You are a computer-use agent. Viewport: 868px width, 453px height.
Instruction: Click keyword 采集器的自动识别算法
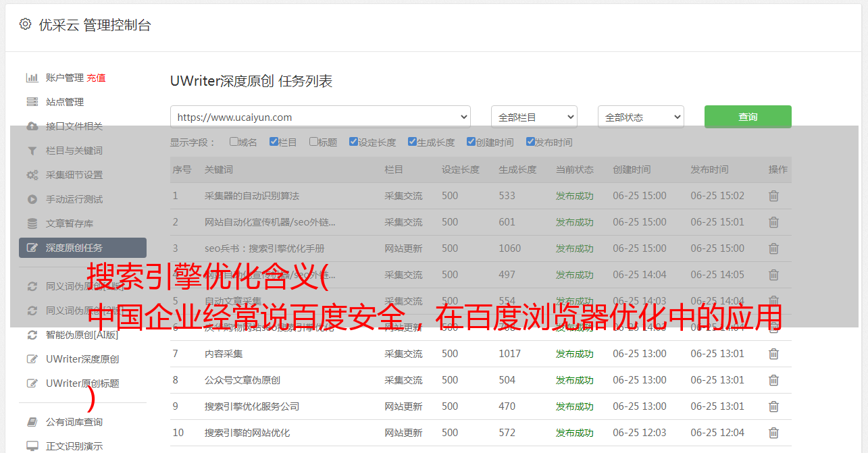tap(252, 196)
